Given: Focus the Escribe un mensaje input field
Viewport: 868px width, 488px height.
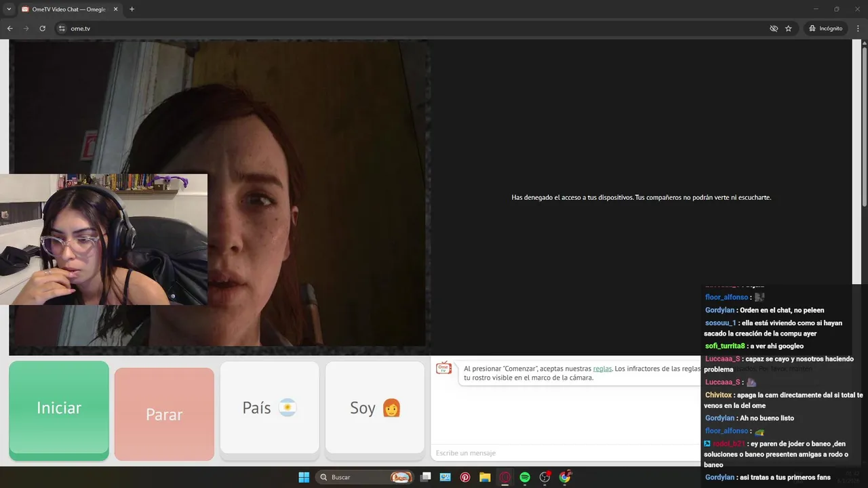Looking at the screenshot, I should pos(566,453).
